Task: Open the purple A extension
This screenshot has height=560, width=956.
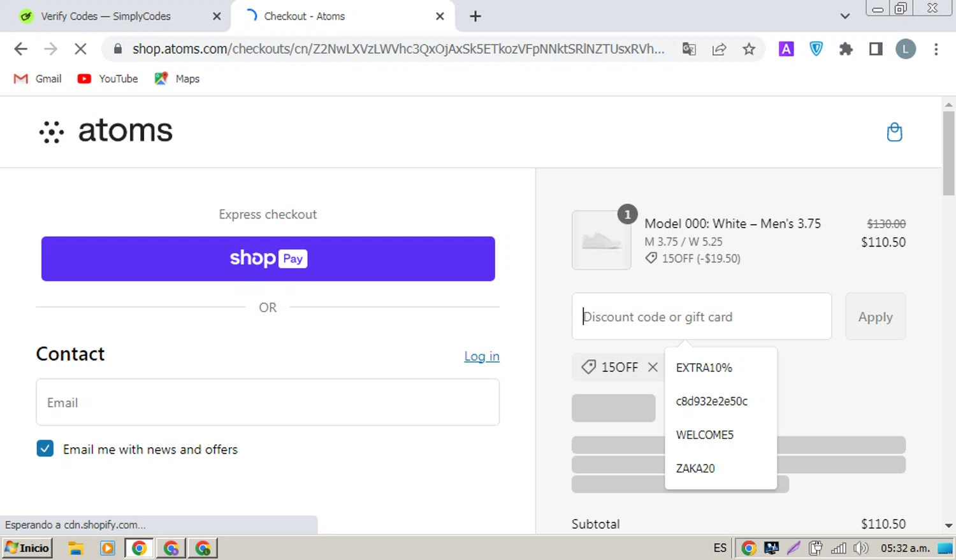Action: pos(786,49)
